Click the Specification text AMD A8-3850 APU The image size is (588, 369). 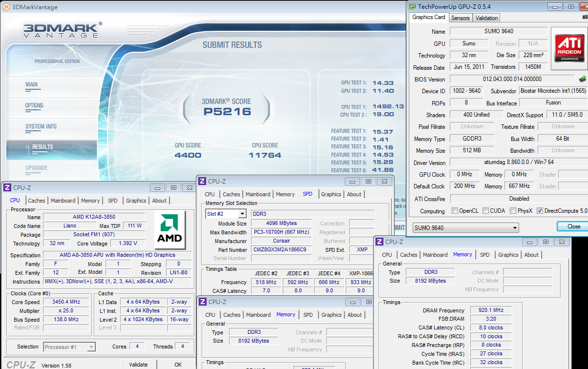(x=117, y=255)
